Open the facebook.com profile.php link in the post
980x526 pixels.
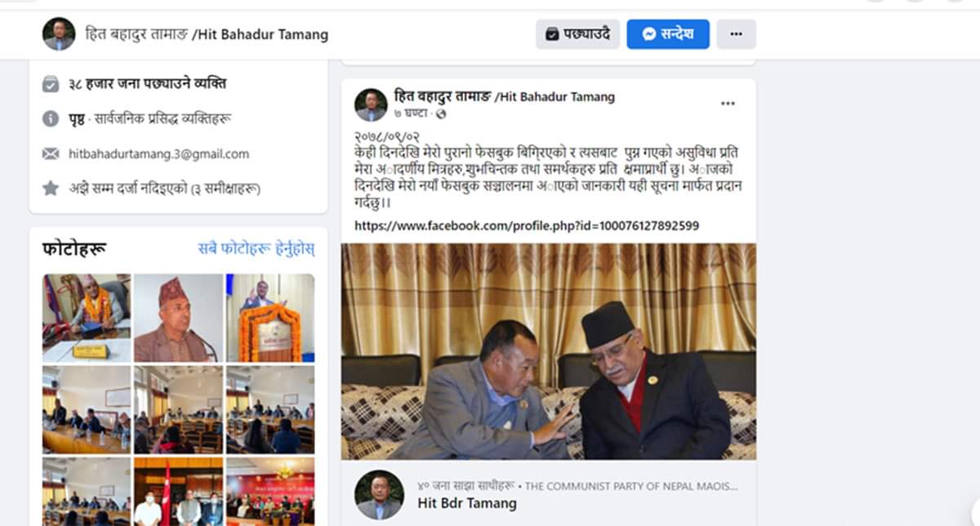pos(527,225)
